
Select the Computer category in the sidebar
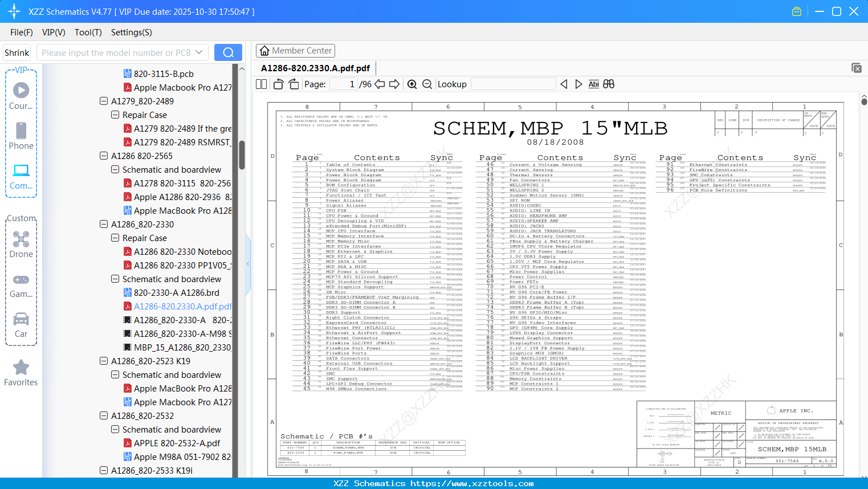[x=21, y=176]
